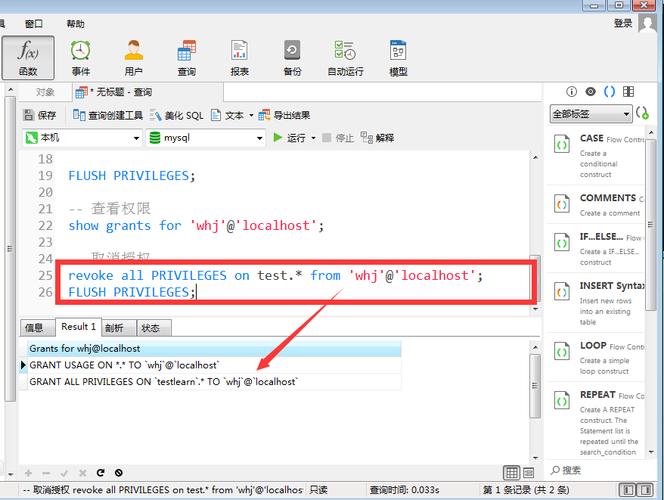Expand the 运行 dropdown arrow
664x500 pixels.
(313, 138)
